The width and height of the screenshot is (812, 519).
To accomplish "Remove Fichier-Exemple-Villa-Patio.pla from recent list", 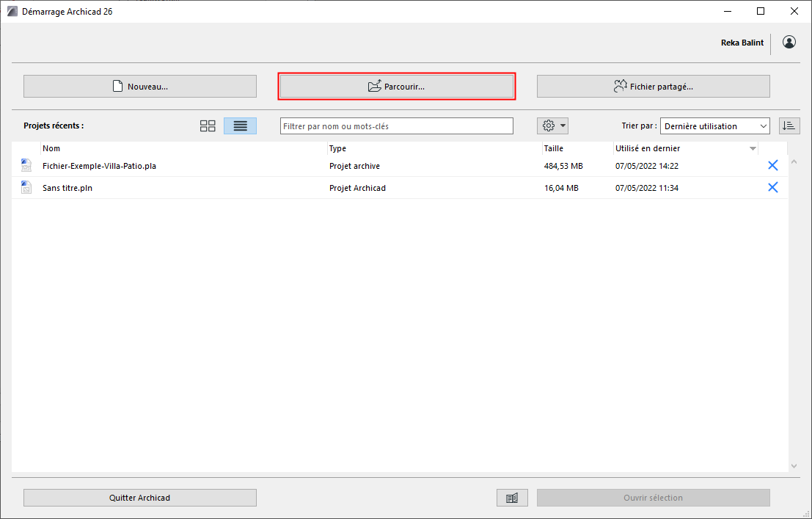I will (x=772, y=165).
